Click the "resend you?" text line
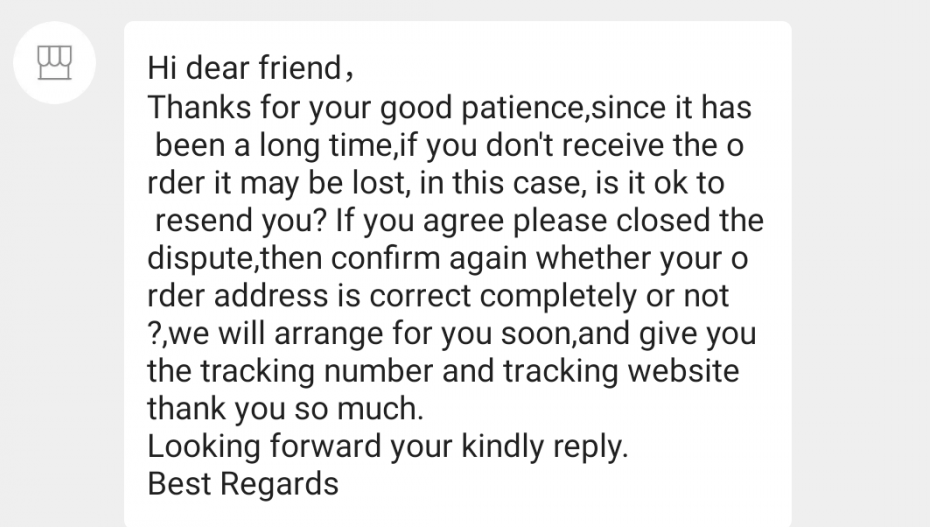Image resolution: width=930 pixels, height=527 pixels. [455, 220]
